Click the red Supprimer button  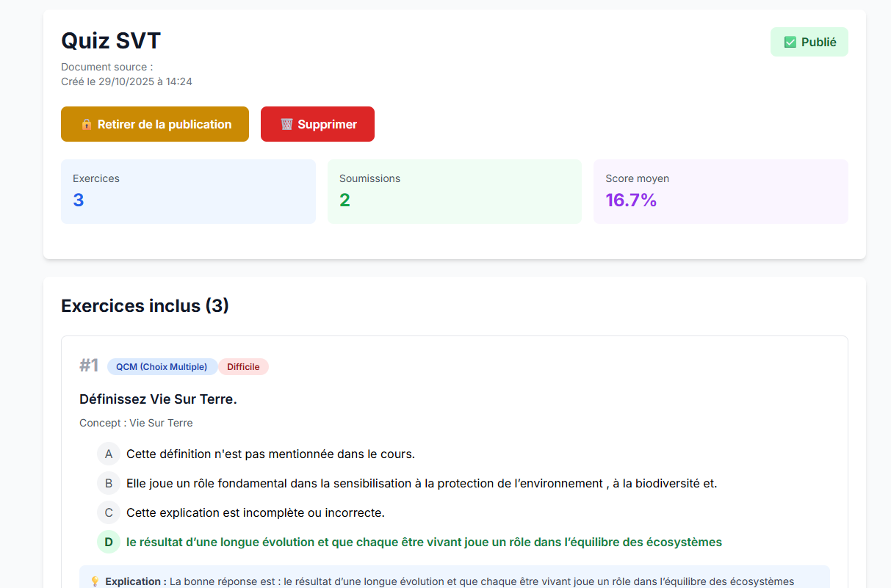317,124
